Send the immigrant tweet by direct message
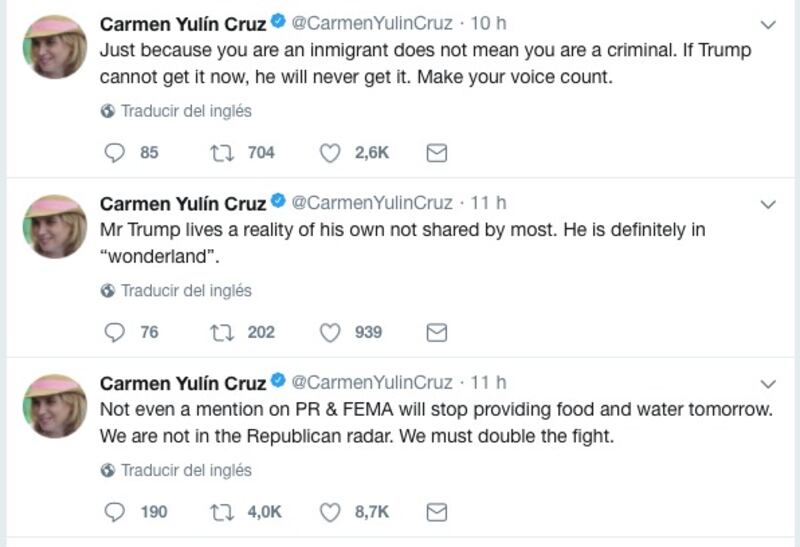Viewport: 800px width, 547px height. [437, 153]
